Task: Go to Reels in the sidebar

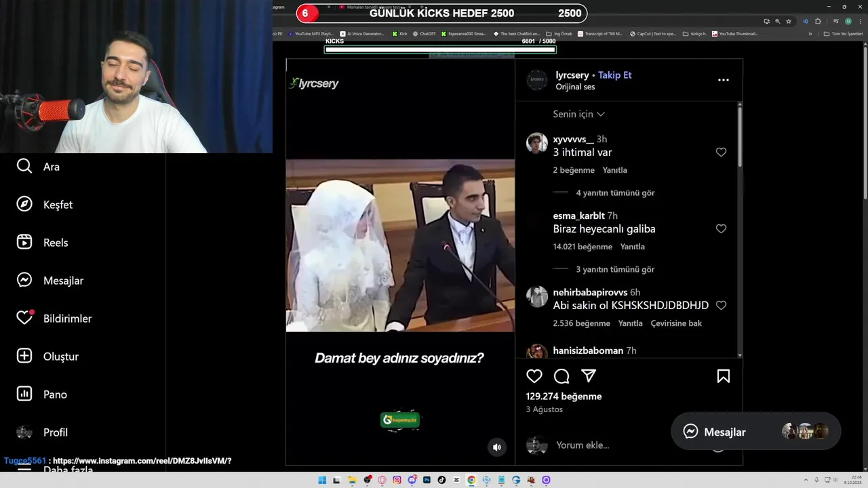Action: pos(42,243)
